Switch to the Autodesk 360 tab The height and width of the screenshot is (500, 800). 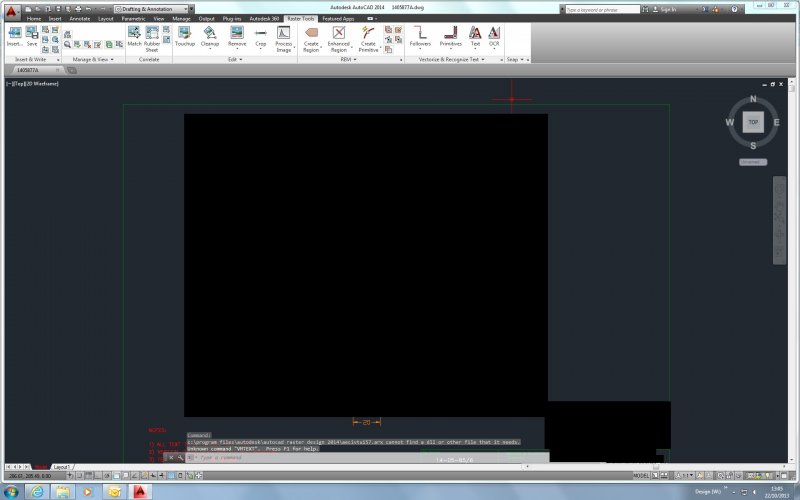tap(264, 19)
